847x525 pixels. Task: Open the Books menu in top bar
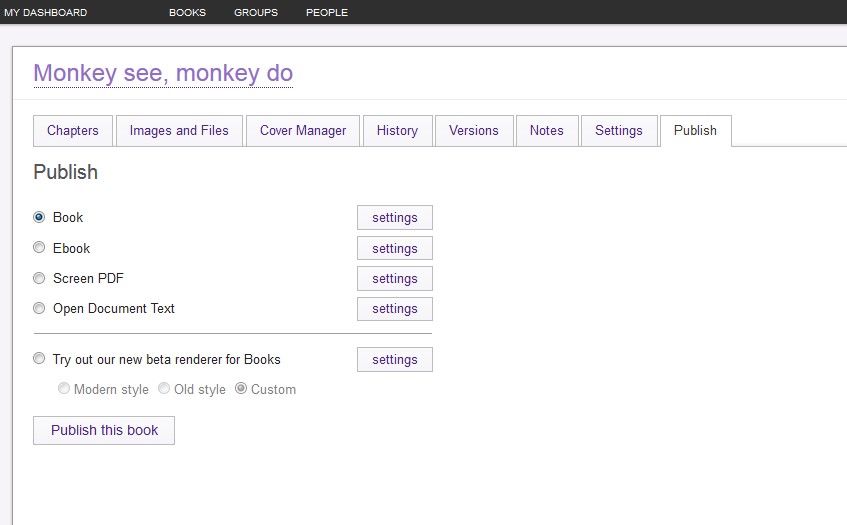pyautogui.click(x=187, y=13)
